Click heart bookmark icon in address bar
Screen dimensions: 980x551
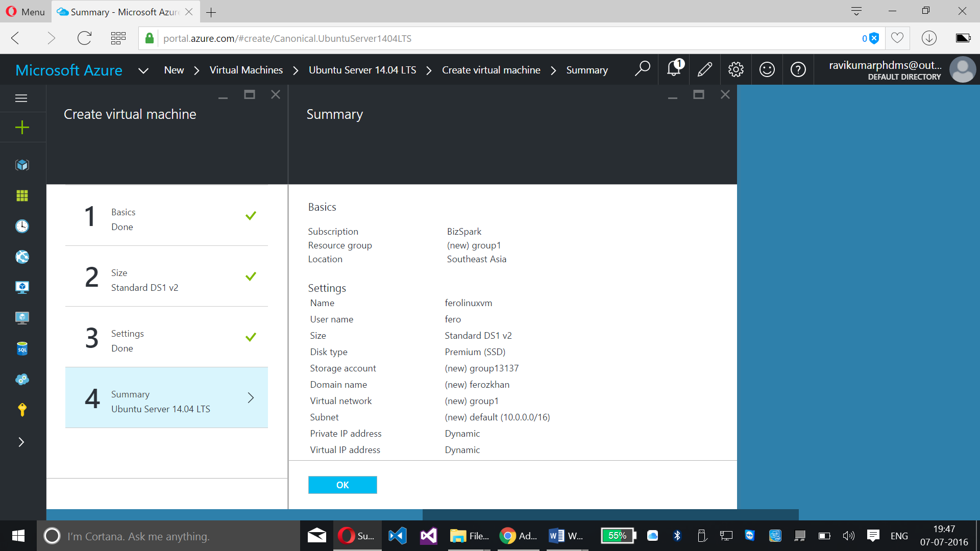[897, 38]
